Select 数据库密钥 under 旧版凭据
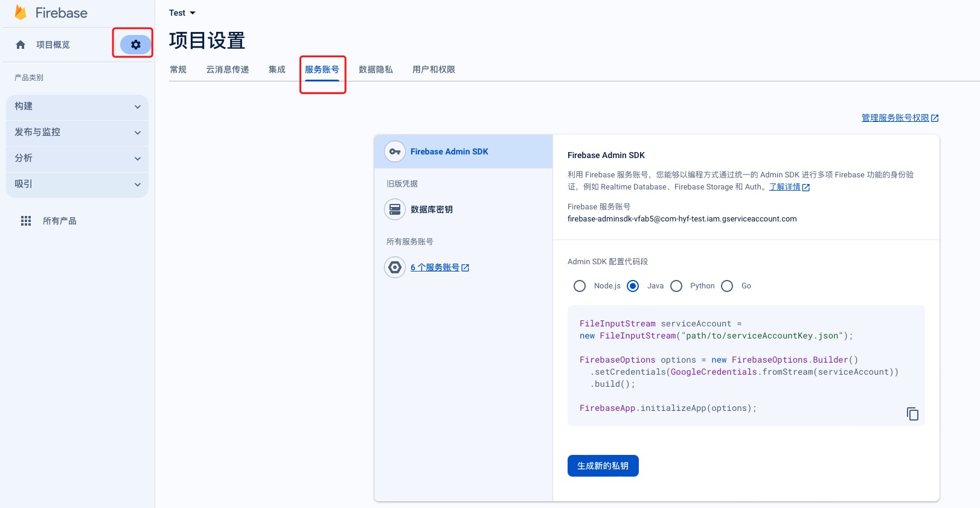Screen dimensions: 980x508 [x=432, y=209]
